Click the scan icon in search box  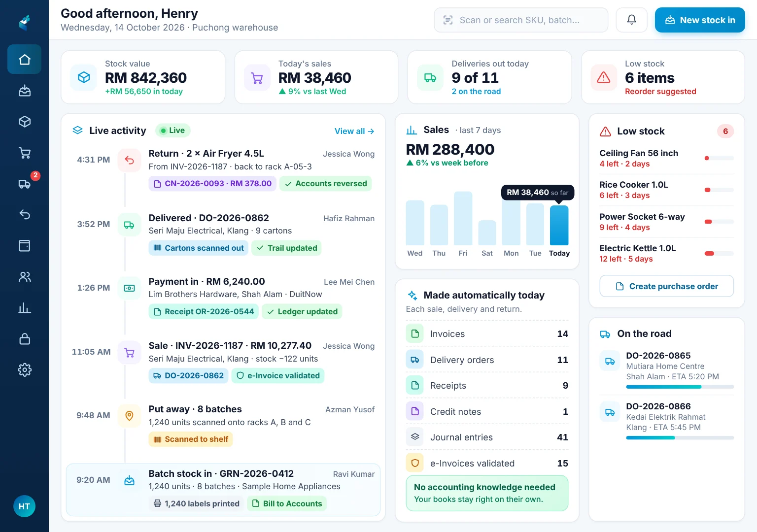(448, 20)
